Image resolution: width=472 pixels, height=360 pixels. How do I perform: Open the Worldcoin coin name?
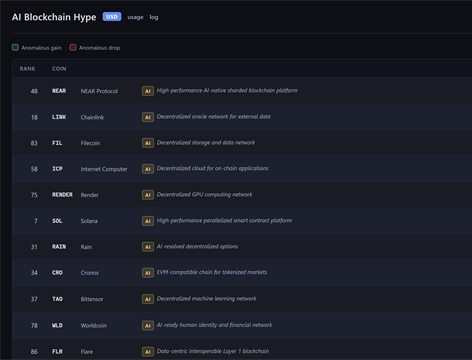pos(94,326)
